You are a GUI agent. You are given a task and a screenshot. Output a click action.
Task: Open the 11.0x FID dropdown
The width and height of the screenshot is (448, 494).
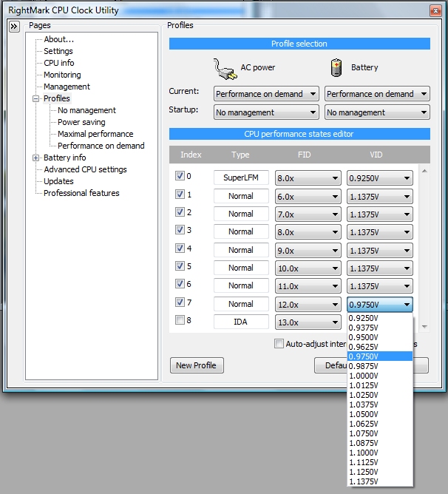pyautogui.click(x=308, y=286)
